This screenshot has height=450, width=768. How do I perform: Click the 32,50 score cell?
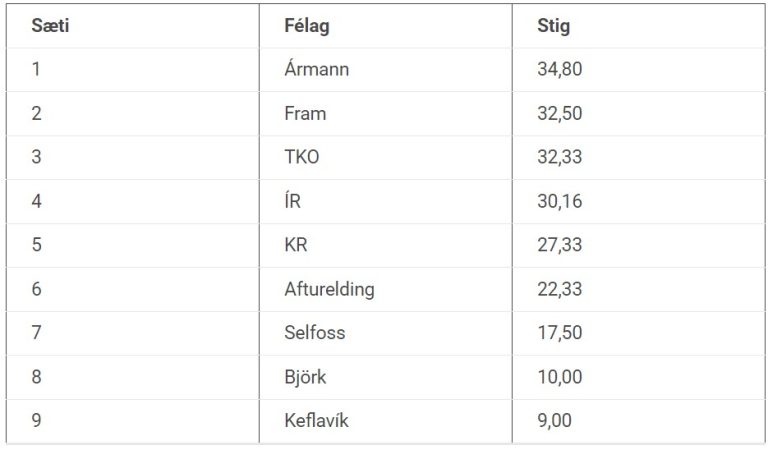coord(560,114)
